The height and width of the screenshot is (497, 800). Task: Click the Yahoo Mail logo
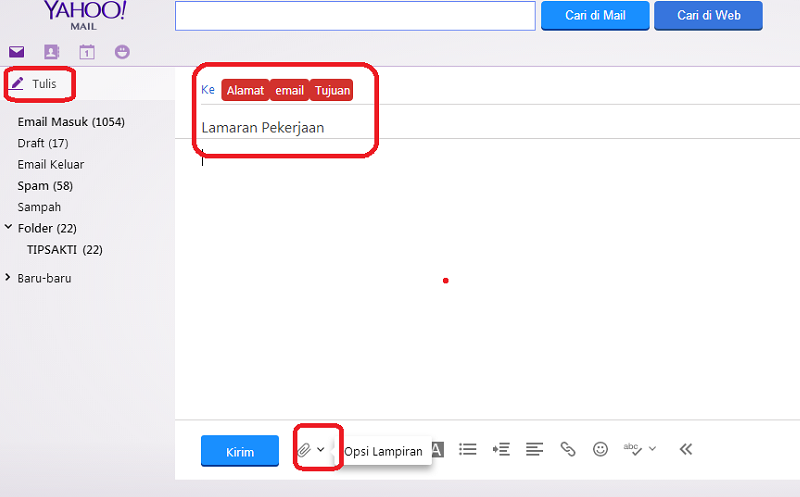84,15
